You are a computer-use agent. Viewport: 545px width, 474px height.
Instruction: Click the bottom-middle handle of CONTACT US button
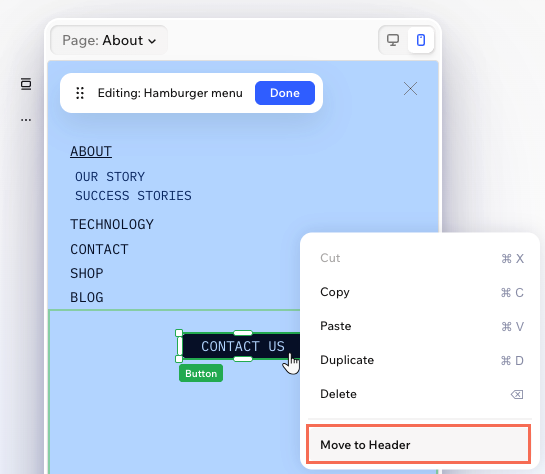coord(243,359)
